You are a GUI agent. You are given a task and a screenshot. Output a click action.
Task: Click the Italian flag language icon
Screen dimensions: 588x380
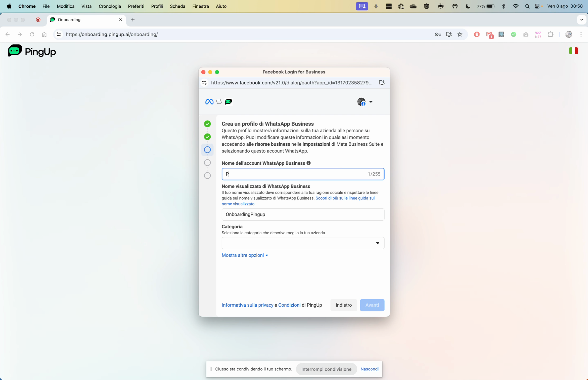point(573,51)
